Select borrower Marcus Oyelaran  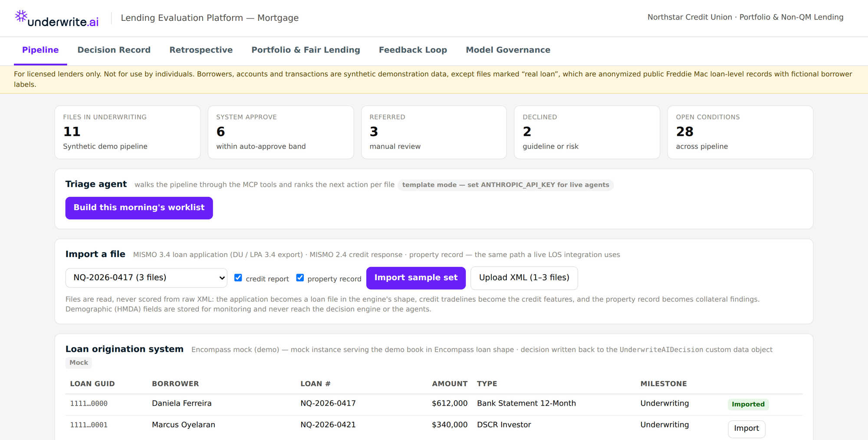tap(184, 425)
